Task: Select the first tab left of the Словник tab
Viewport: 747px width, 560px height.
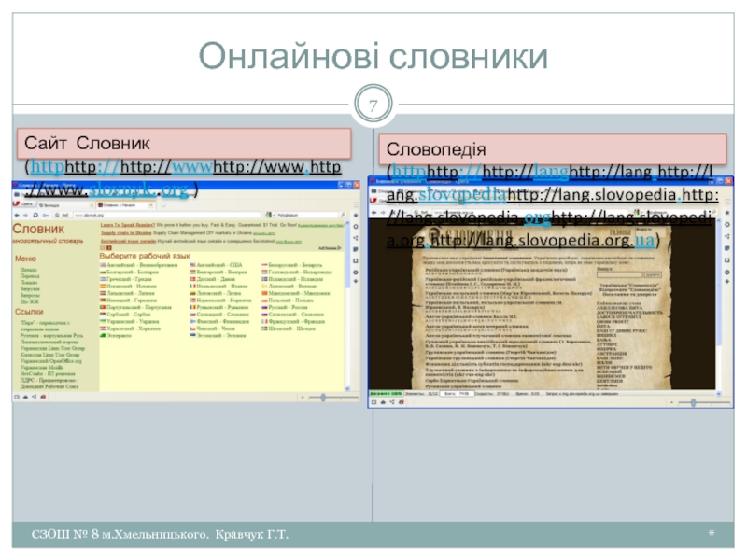Action: click(x=64, y=204)
